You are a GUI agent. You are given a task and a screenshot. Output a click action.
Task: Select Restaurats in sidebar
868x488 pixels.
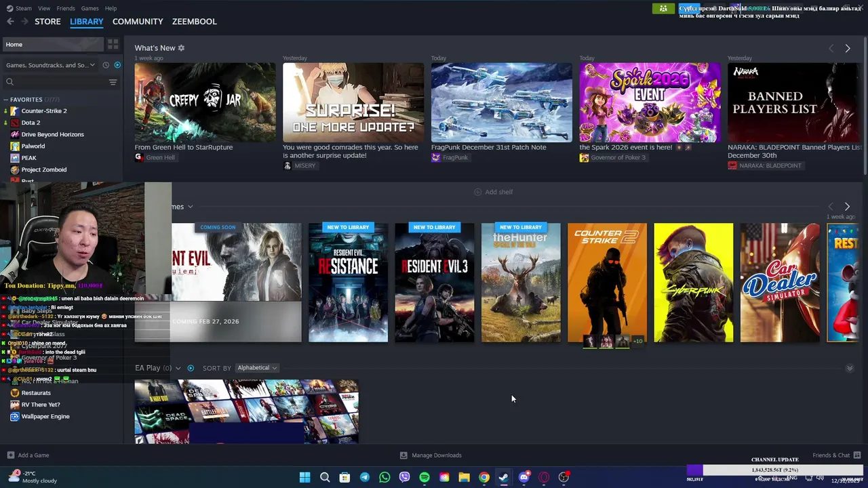[x=36, y=393]
